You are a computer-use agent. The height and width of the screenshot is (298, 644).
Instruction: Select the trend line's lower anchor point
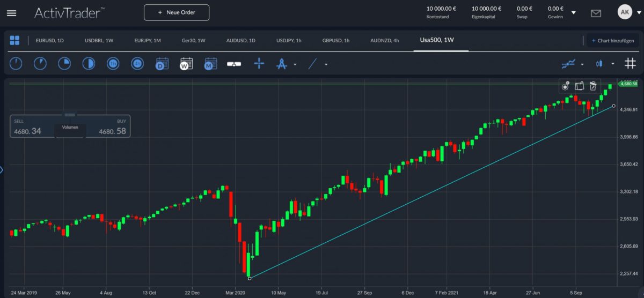click(x=250, y=278)
